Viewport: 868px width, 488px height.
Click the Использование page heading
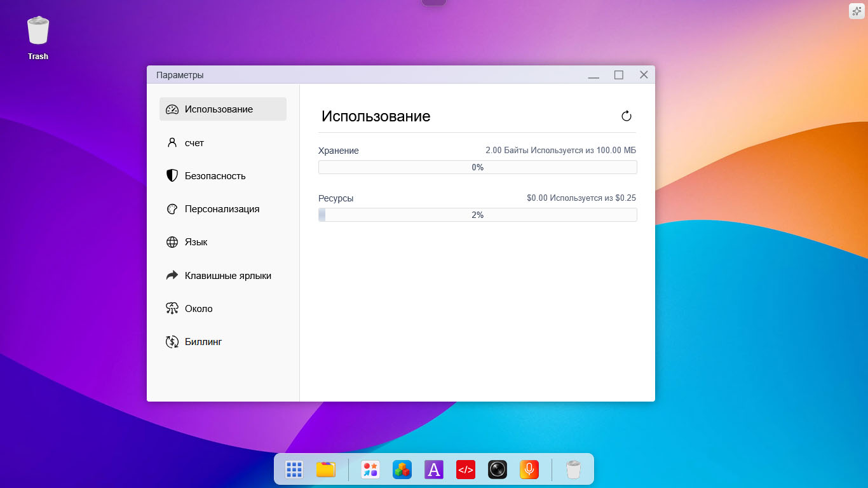tap(376, 116)
